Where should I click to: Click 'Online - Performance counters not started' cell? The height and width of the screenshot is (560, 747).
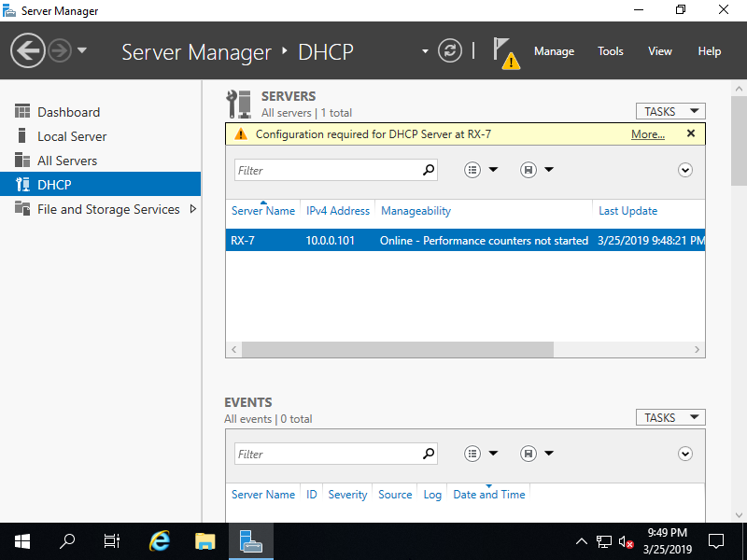[484, 241]
